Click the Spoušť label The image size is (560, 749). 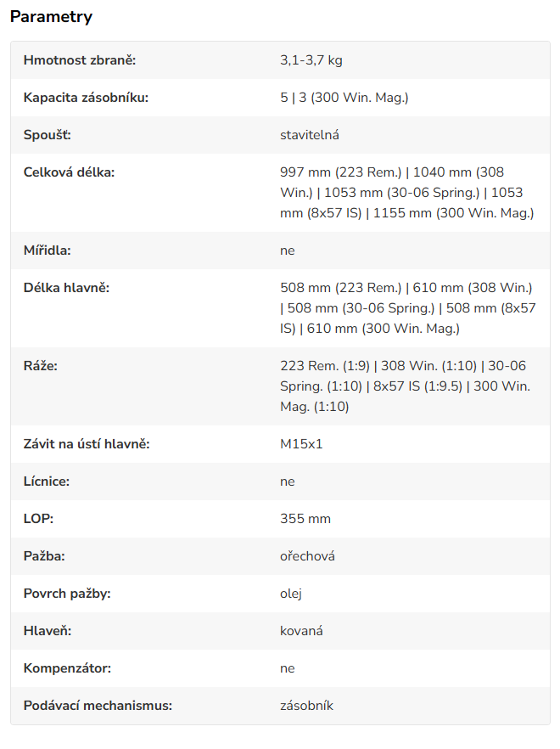48,135
